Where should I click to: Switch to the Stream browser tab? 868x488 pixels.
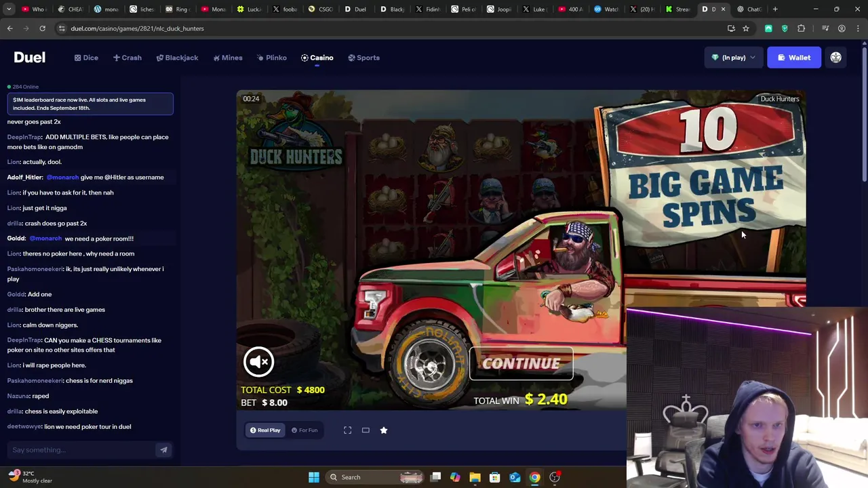tap(678, 9)
